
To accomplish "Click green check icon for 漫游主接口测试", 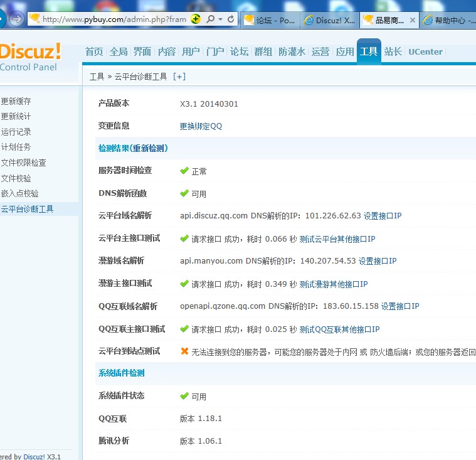I will [x=184, y=284].
